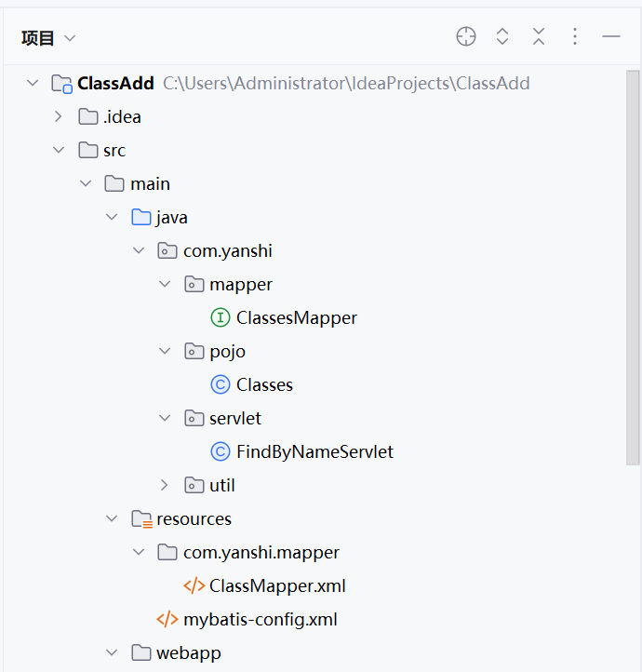This screenshot has width=642, height=672.
Task: Open the 项目 view dropdown
Action: click(48, 38)
